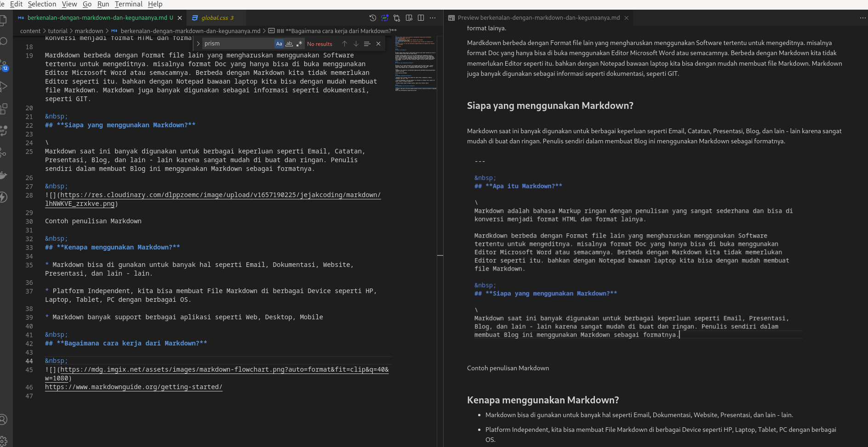The height and width of the screenshot is (447, 868).
Task: Toggle Match Case in the find widget
Action: (x=279, y=43)
